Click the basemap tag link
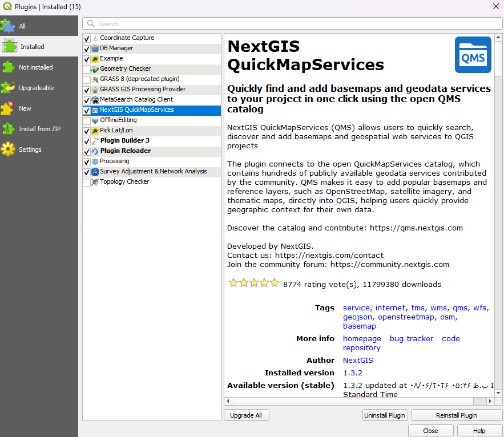 click(360, 326)
